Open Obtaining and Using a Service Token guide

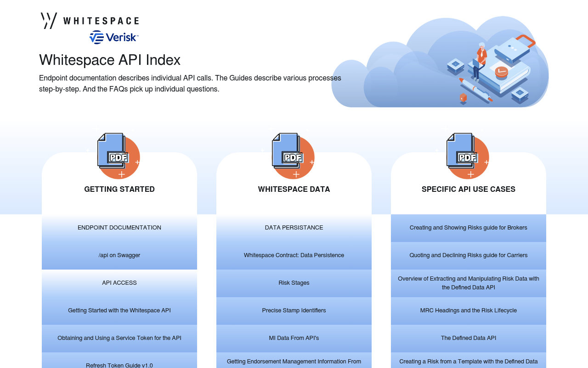pos(119,338)
